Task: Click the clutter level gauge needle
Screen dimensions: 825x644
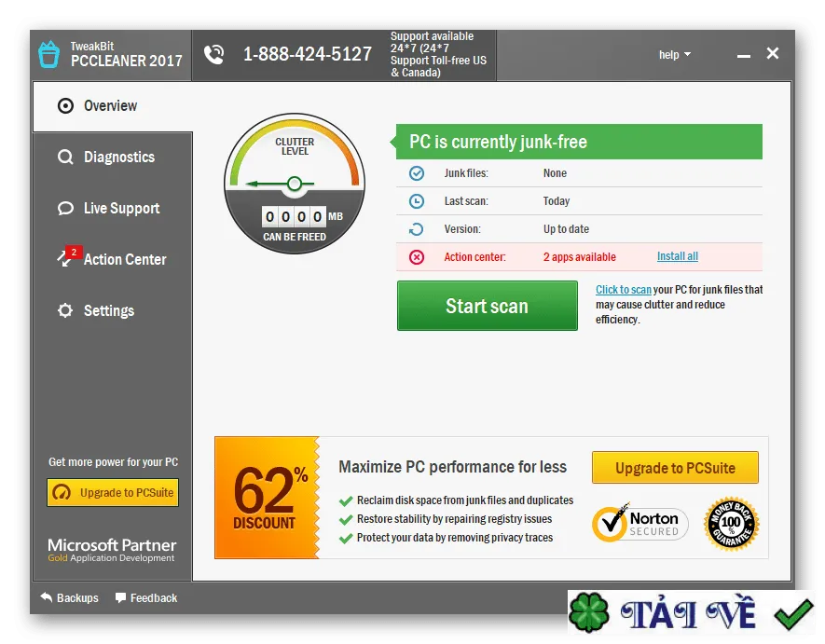Action: (280, 184)
